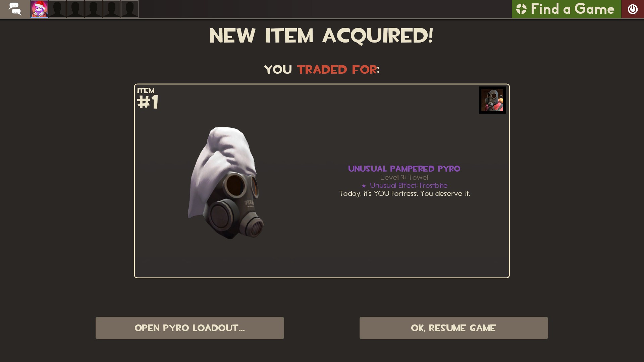Select the second empty party slot

[x=75, y=9]
